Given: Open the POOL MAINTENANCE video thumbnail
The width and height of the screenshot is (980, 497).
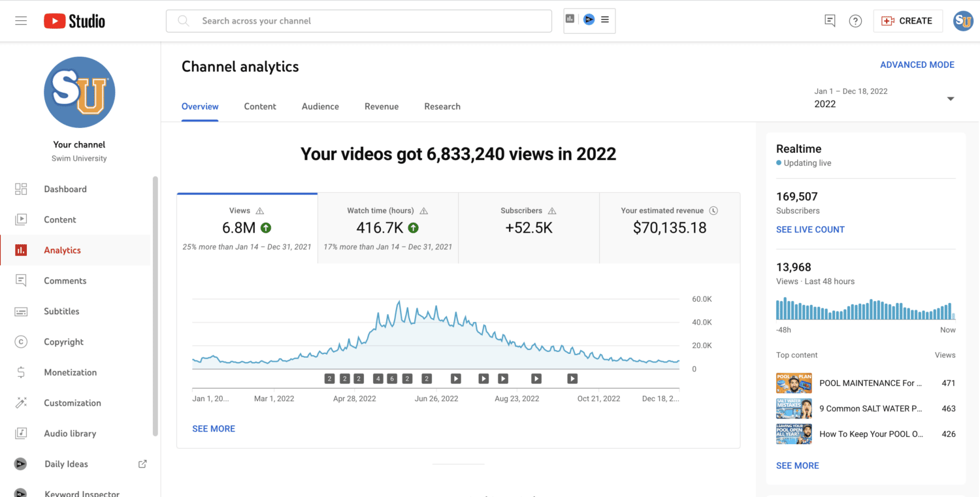Looking at the screenshot, I should click(x=794, y=383).
